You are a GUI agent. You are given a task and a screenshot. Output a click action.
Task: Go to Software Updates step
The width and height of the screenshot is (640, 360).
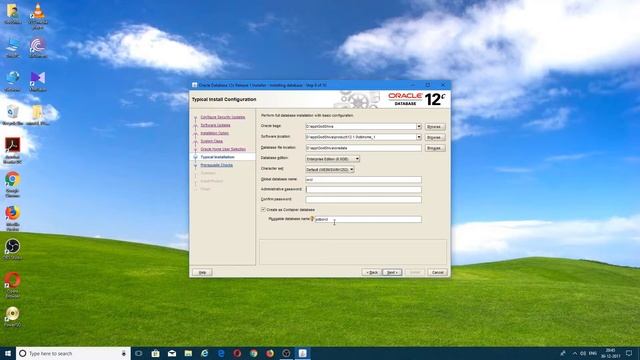(x=215, y=125)
